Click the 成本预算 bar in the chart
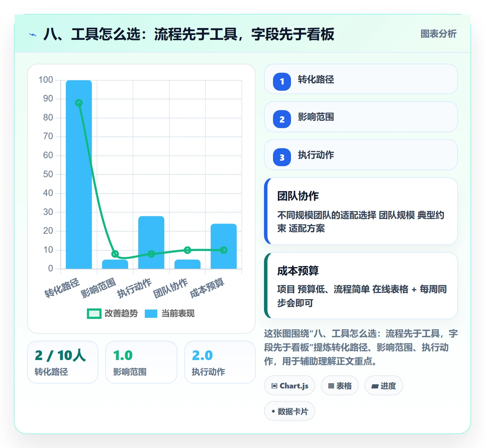The height and width of the screenshot is (448, 485). pyautogui.click(x=224, y=246)
